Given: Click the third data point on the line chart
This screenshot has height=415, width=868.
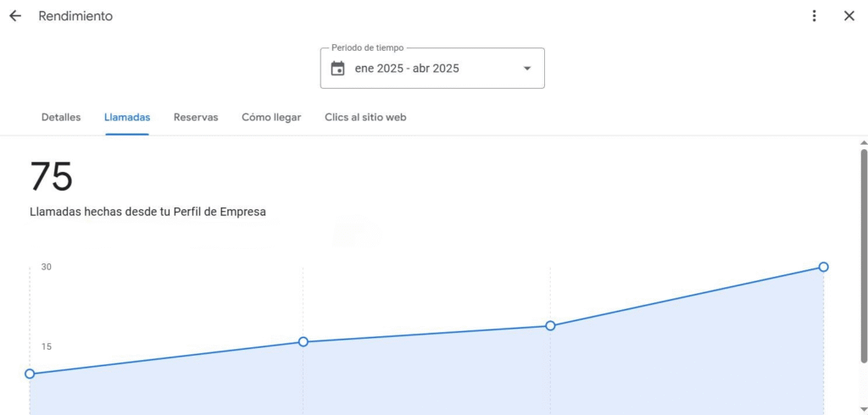Looking at the screenshot, I should tap(550, 325).
